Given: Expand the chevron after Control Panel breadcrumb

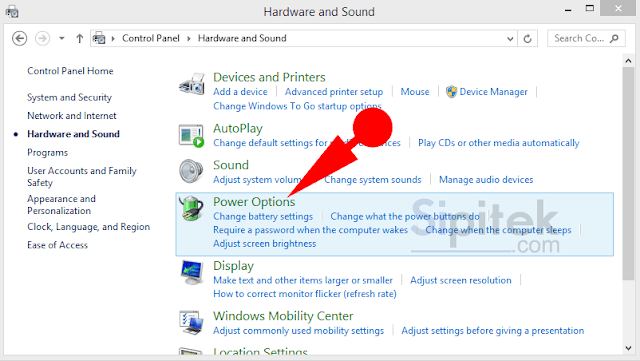Looking at the screenshot, I should (189, 39).
